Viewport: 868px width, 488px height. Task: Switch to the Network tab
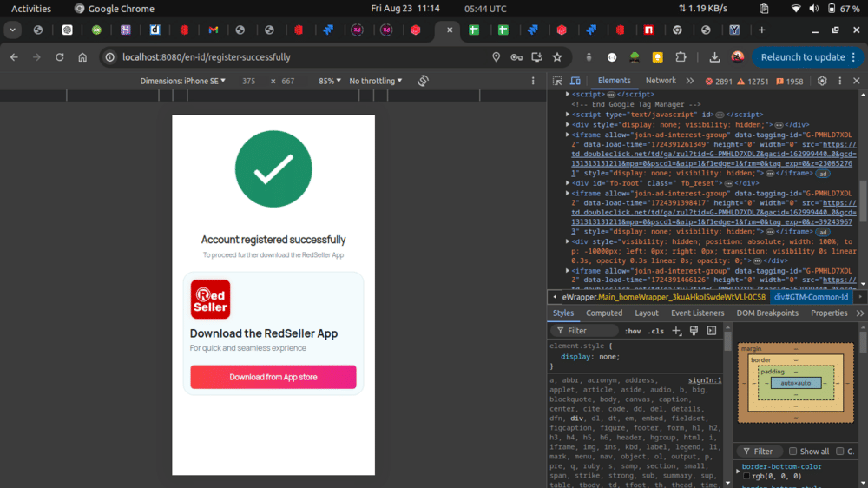coord(661,81)
